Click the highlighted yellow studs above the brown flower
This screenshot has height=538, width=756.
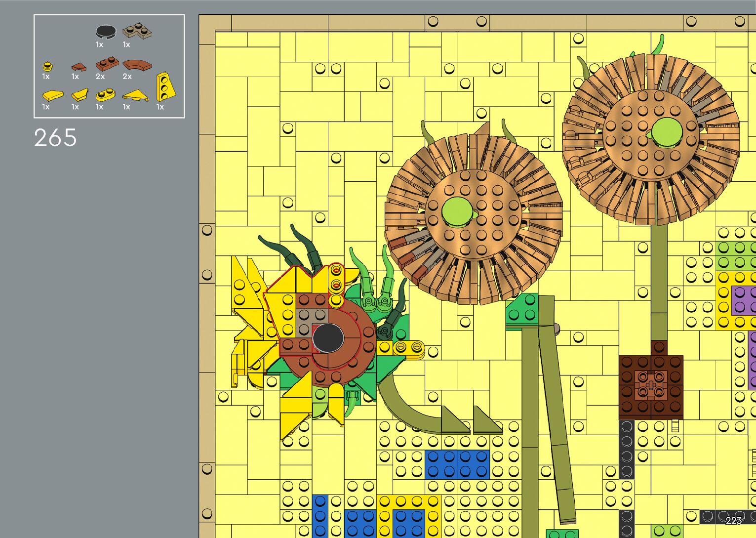(336, 285)
